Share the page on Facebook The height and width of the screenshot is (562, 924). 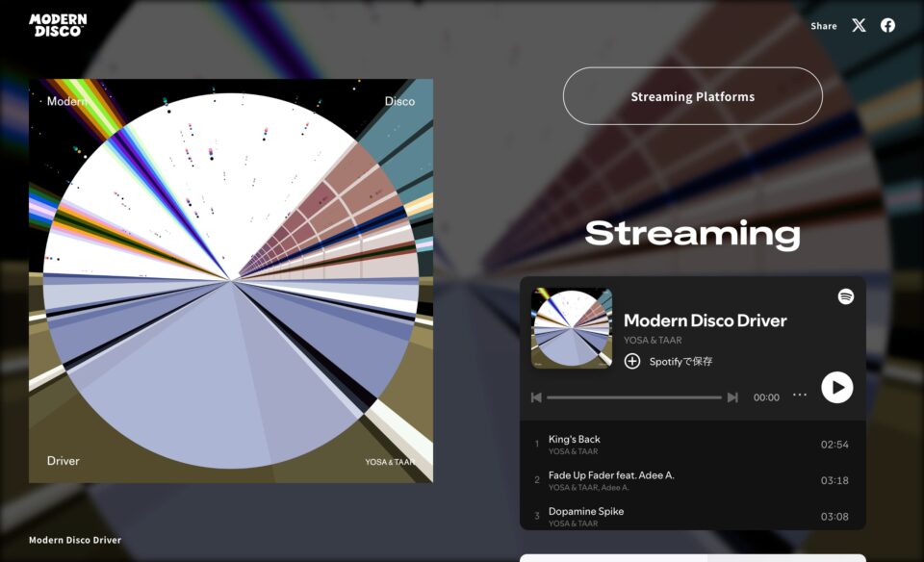coord(887,25)
